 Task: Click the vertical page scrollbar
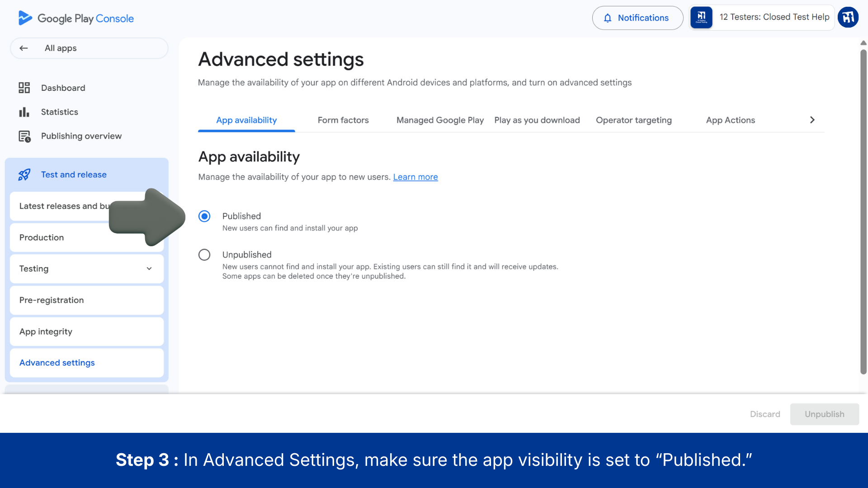point(863,212)
